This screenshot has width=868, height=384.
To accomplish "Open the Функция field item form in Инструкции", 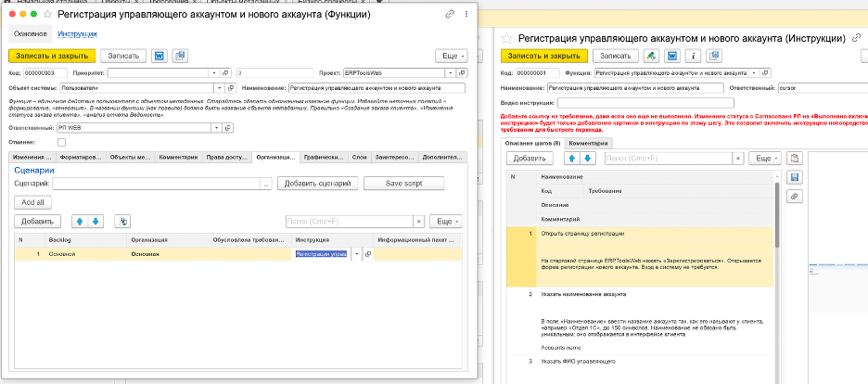I will click(x=766, y=73).
